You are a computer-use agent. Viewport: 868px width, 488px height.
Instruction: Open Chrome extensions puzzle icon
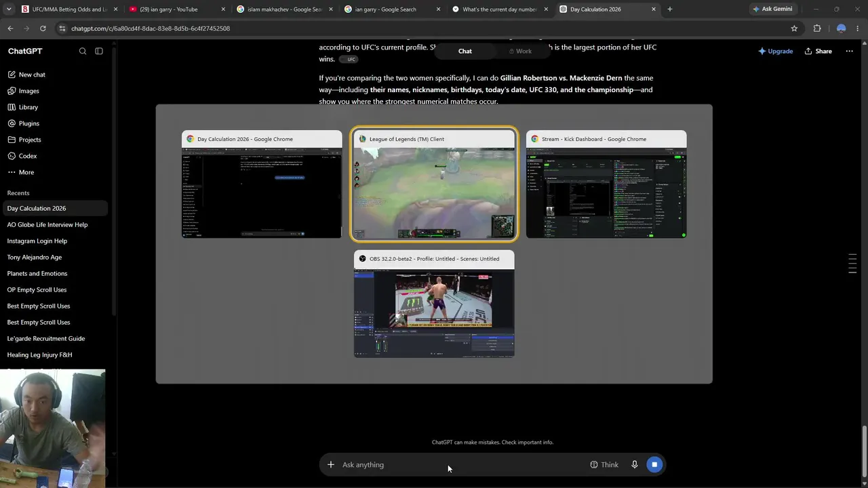[x=817, y=28]
